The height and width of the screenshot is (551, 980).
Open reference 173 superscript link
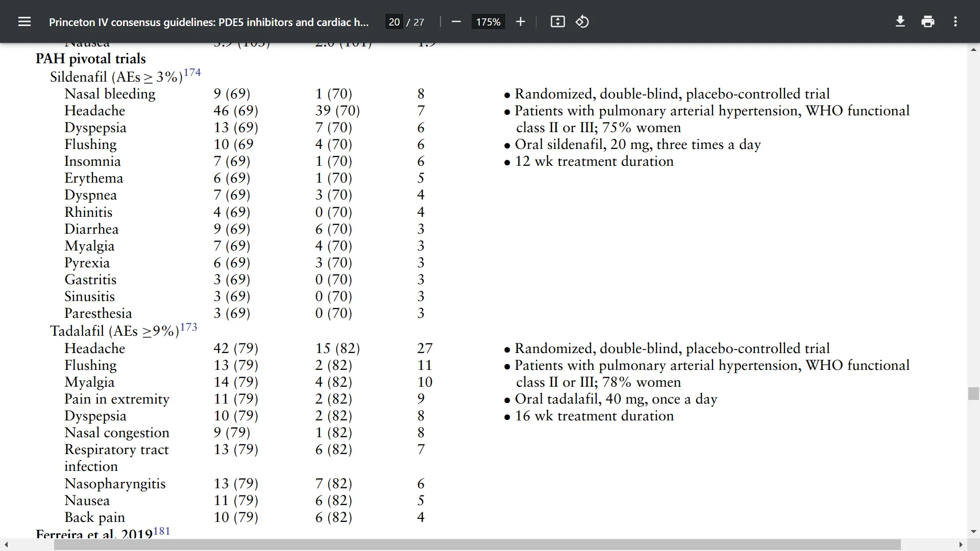(188, 327)
